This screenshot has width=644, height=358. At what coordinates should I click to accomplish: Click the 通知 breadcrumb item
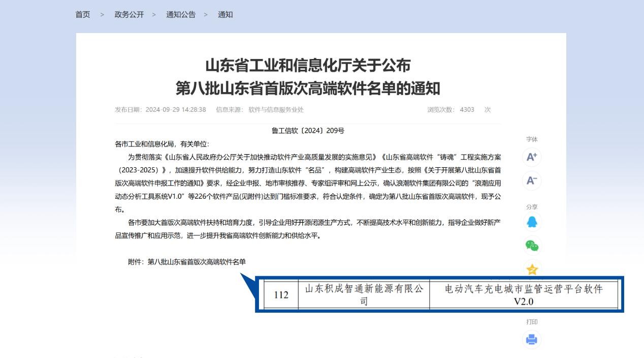click(225, 15)
